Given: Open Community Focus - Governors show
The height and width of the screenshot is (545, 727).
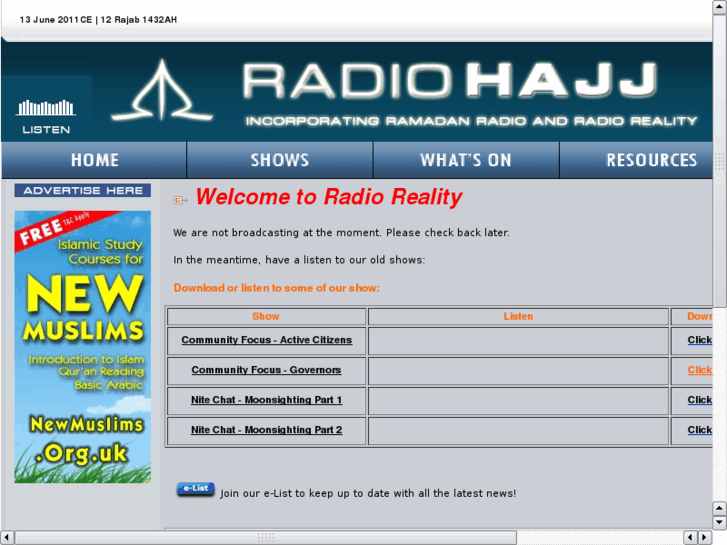Looking at the screenshot, I should tap(266, 370).
